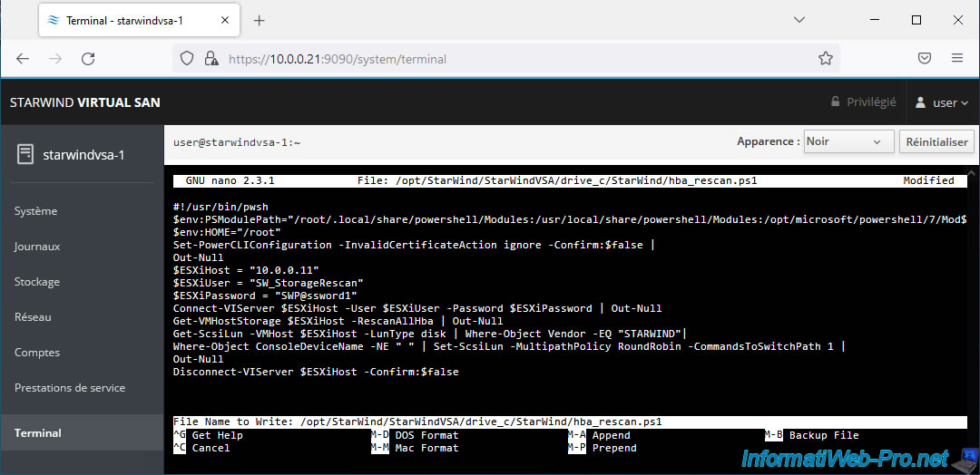Click the shield tracking protection icon
The image size is (980, 475).
187,58
